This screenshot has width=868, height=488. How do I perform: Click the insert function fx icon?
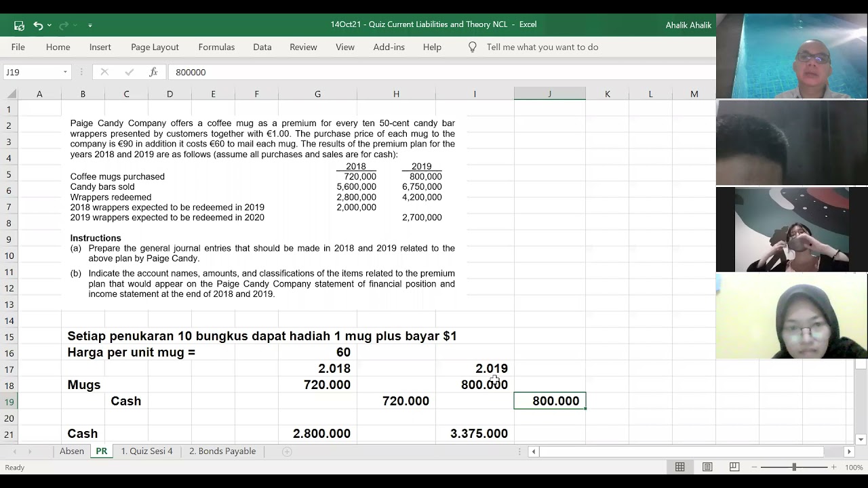[153, 72]
